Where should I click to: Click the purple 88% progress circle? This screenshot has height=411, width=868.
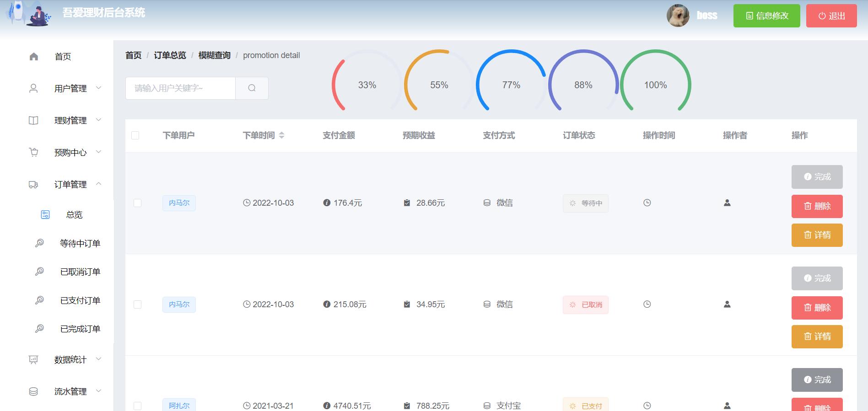(583, 85)
